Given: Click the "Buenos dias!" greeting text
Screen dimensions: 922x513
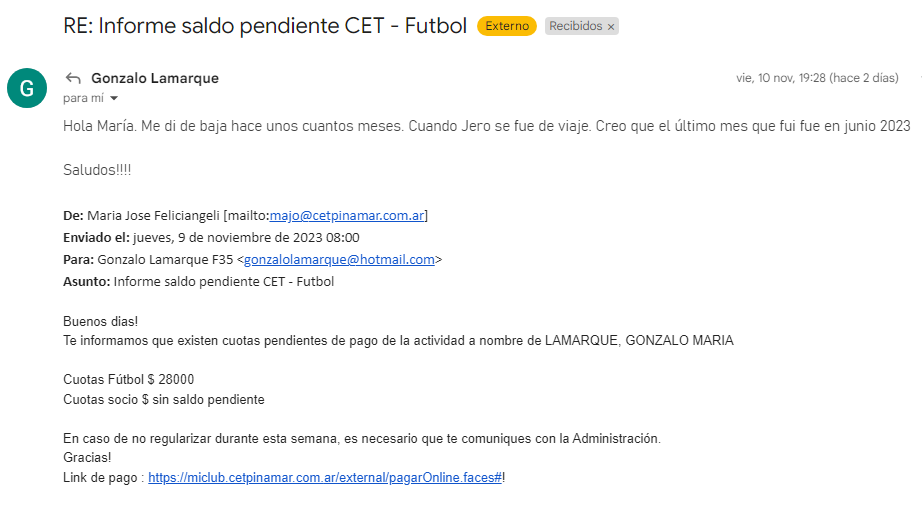Looking at the screenshot, I should 100,321.
